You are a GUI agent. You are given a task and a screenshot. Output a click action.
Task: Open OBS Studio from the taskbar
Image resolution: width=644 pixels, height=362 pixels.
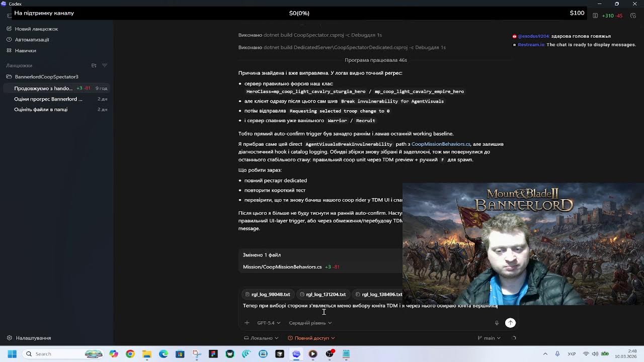tap(330, 354)
